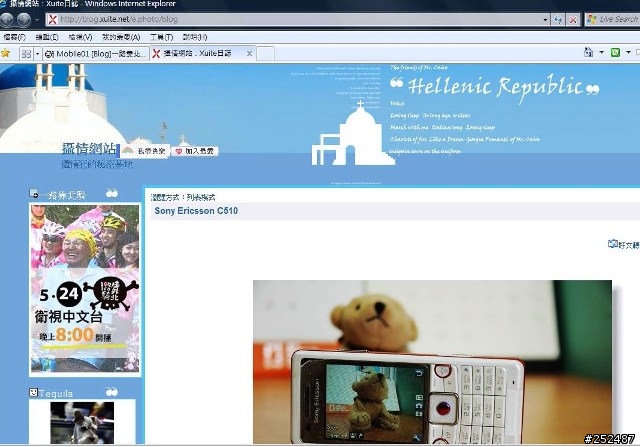640x447 pixels.
Task: Click the Tequila dog photo thumbnail
Action: pyautogui.click(x=82, y=423)
